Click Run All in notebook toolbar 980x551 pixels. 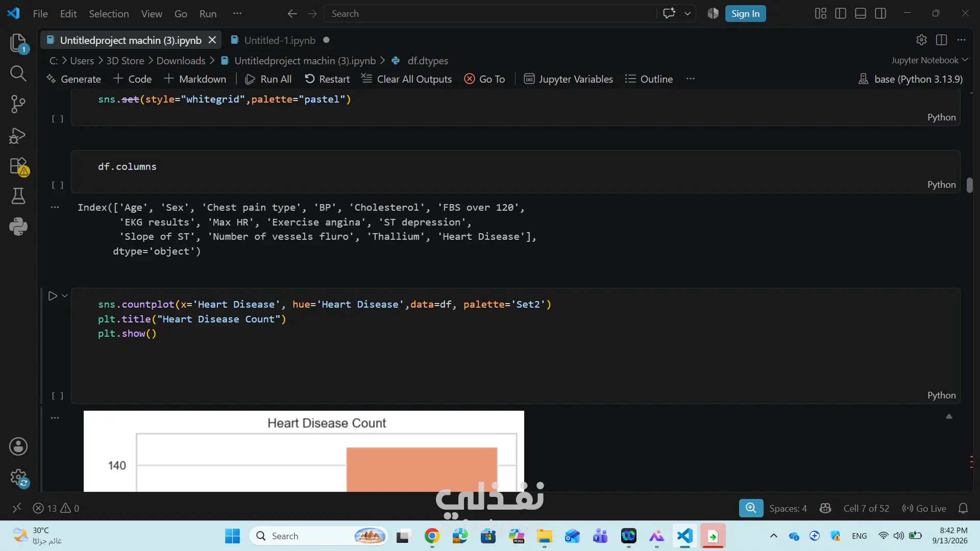tap(268, 79)
